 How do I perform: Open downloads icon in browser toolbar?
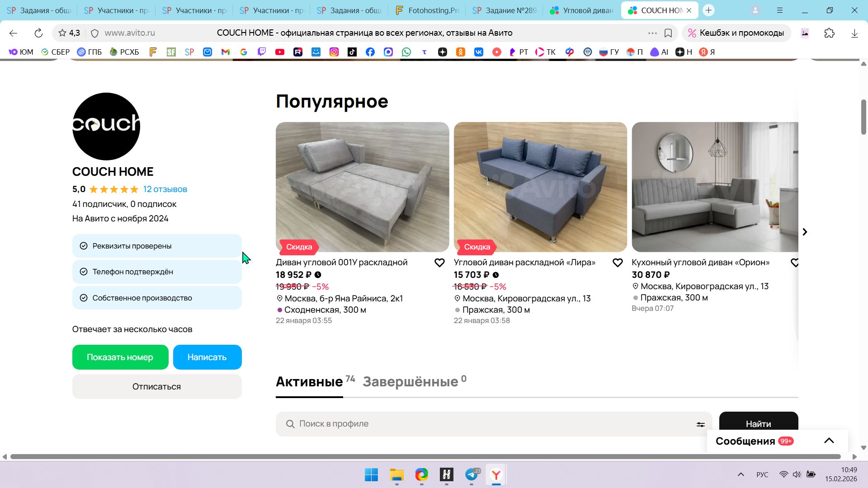pos(854,33)
